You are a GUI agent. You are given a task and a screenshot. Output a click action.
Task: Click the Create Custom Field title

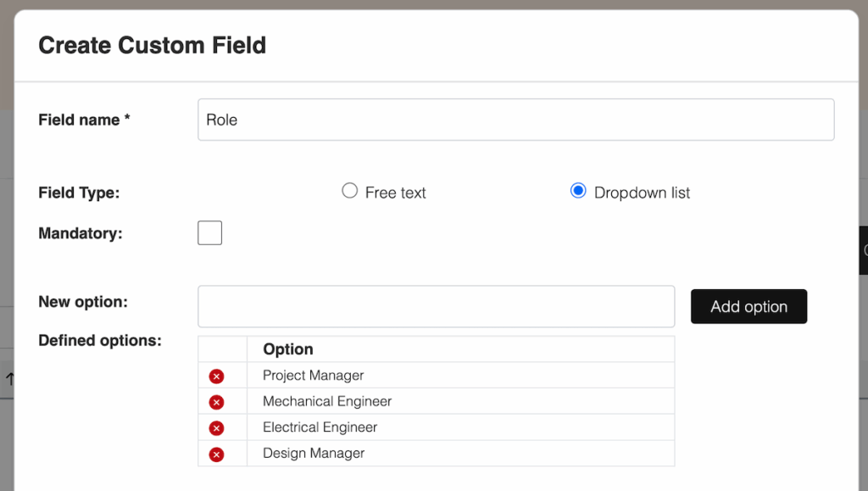(x=153, y=45)
